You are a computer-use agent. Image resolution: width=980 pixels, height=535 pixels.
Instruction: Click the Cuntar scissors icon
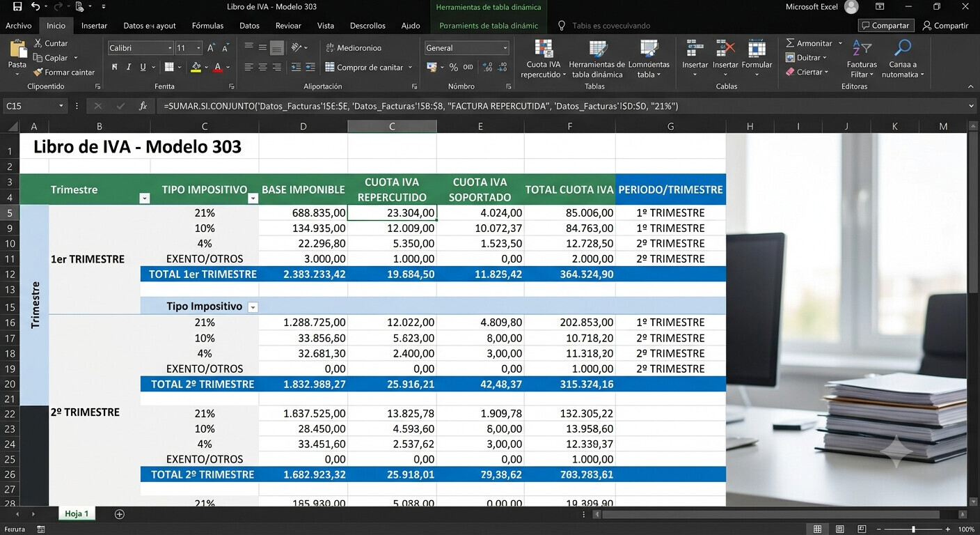coord(38,43)
